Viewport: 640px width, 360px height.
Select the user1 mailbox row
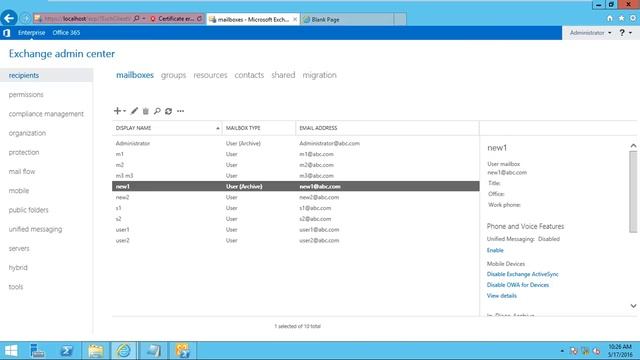click(296, 230)
